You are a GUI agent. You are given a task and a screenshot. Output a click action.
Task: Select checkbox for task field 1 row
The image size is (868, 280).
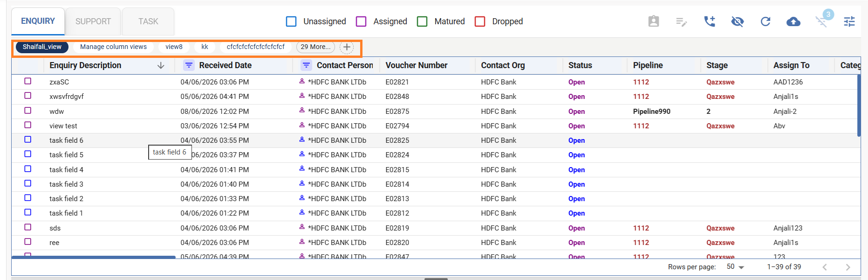(x=28, y=212)
